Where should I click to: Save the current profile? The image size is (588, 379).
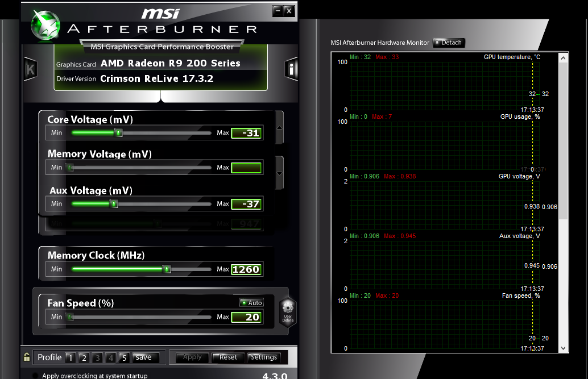coord(146,357)
